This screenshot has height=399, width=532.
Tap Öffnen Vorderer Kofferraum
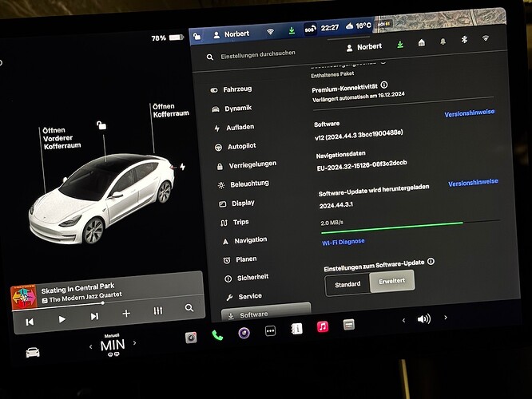[62, 138]
